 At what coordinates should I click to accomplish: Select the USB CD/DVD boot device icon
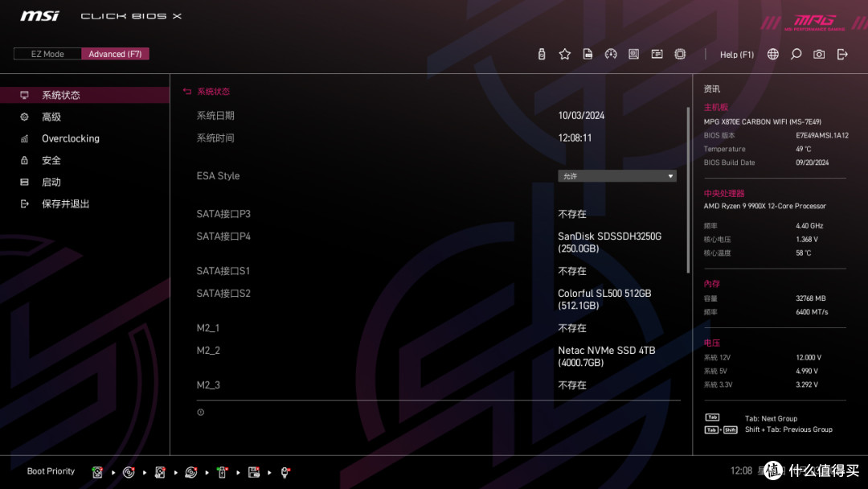pos(191,472)
